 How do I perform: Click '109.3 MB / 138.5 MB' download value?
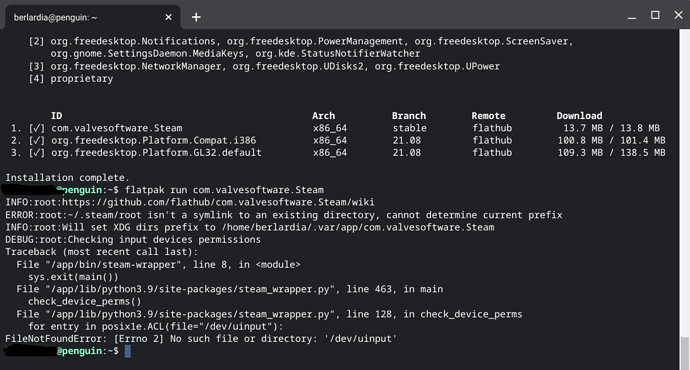612,153
